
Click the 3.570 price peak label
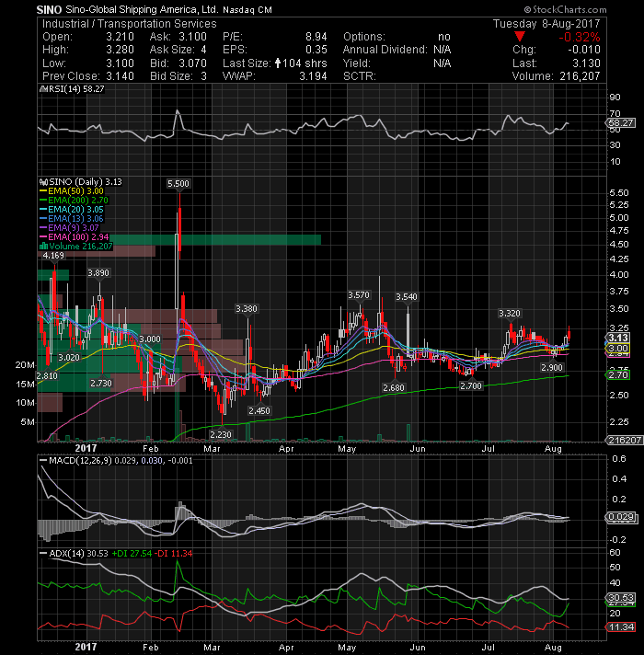tap(359, 295)
